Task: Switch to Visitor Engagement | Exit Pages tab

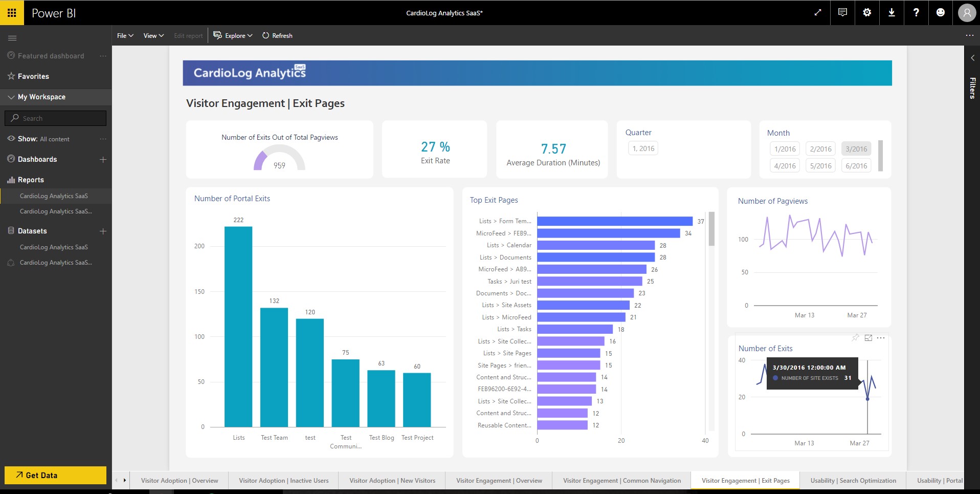Action: (746, 481)
